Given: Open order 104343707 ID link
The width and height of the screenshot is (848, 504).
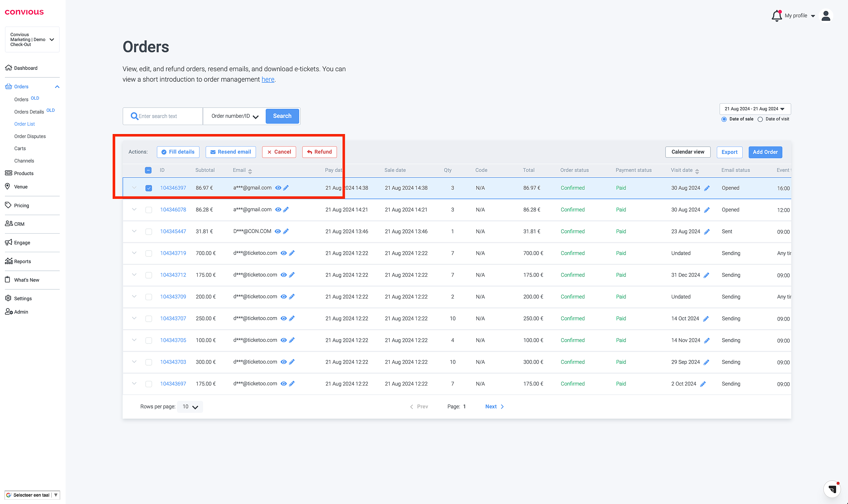Looking at the screenshot, I should pyautogui.click(x=173, y=319).
